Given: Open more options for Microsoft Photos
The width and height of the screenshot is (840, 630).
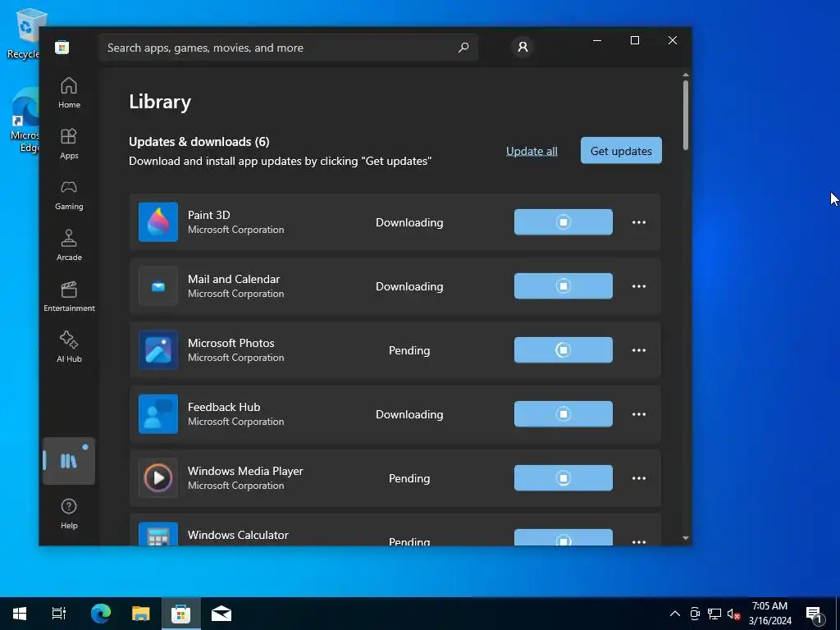Looking at the screenshot, I should click(638, 350).
